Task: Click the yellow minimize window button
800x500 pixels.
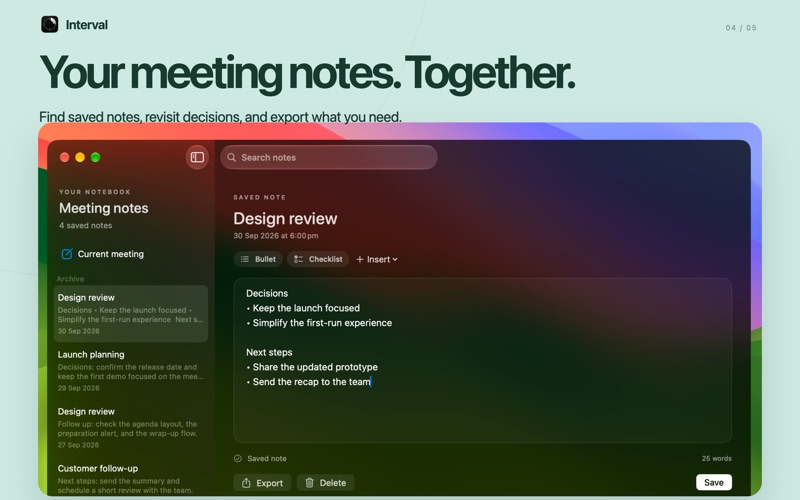Action: tap(80, 157)
